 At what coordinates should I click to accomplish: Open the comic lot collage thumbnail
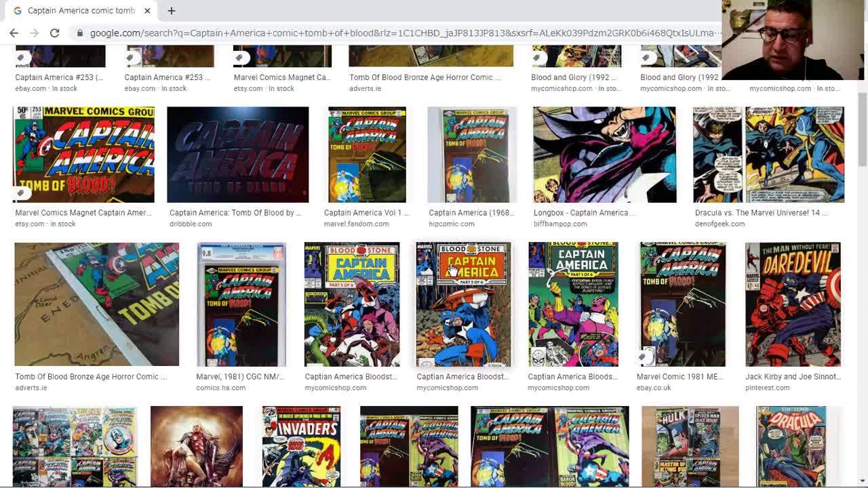click(x=75, y=446)
